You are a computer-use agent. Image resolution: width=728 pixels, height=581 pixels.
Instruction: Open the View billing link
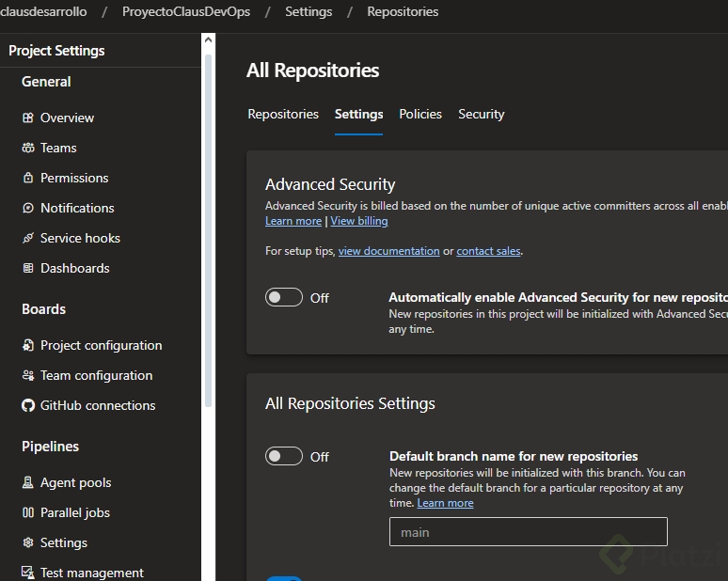[x=359, y=221]
